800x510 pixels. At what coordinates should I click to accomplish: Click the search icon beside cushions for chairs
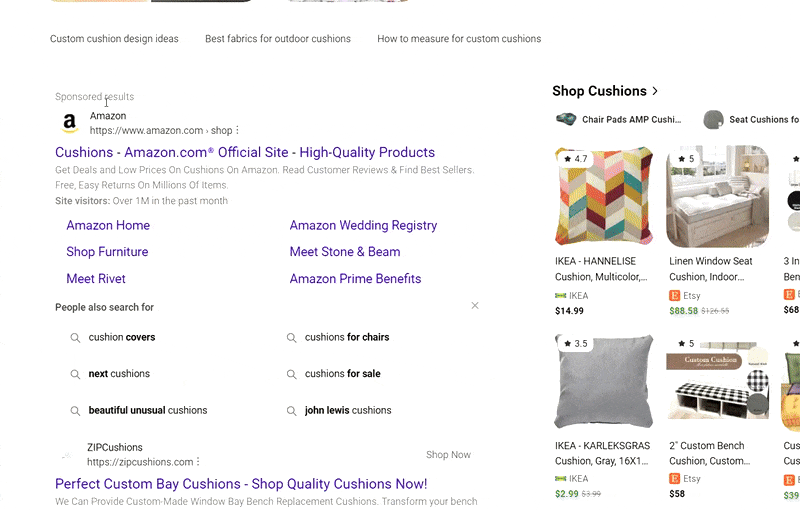[x=292, y=338]
